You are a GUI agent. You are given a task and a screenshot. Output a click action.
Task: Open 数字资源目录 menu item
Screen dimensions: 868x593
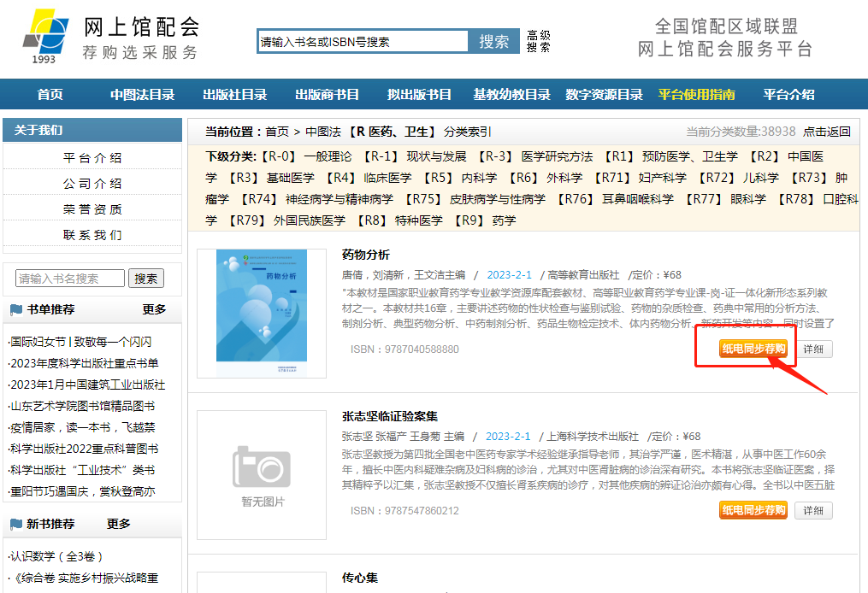click(604, 95)
